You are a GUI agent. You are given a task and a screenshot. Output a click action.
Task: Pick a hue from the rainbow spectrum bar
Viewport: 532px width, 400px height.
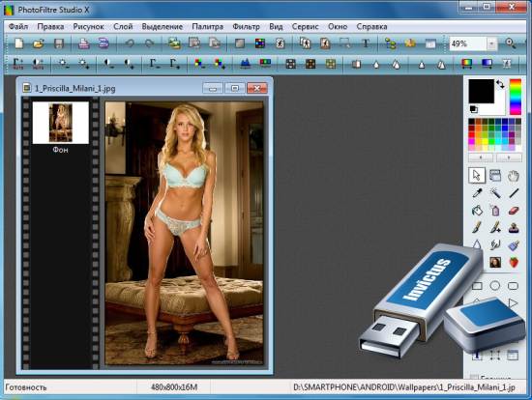(516, 97)
